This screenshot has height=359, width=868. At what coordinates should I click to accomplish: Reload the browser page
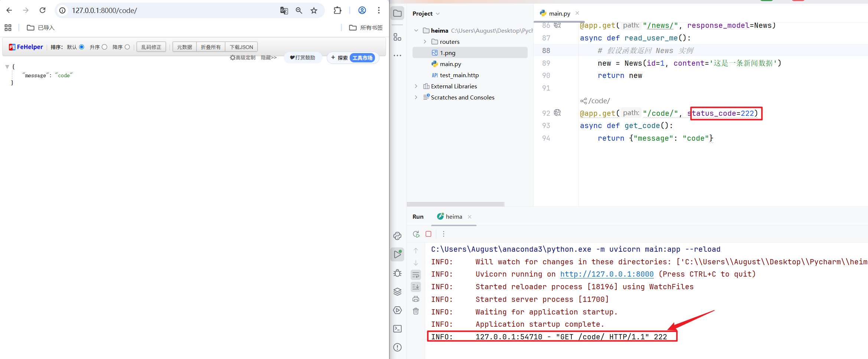pyautogui.click(x=43, y=10)
